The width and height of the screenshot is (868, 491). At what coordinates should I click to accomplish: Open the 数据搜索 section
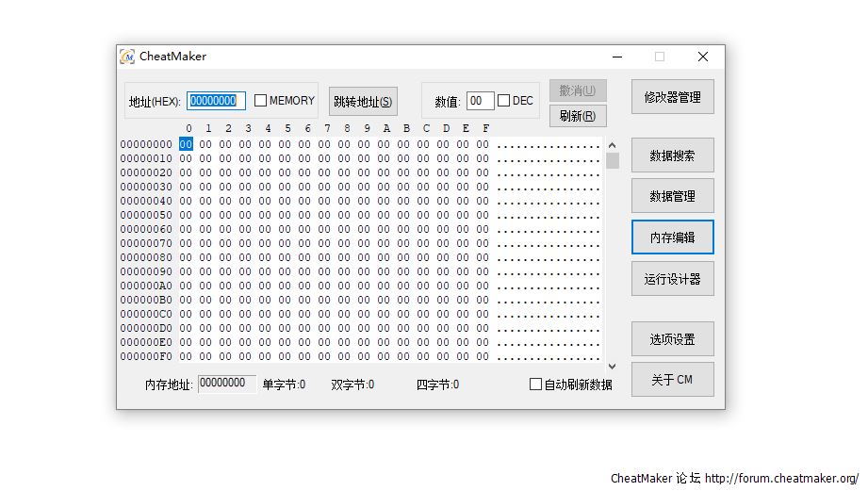[672, 155]
